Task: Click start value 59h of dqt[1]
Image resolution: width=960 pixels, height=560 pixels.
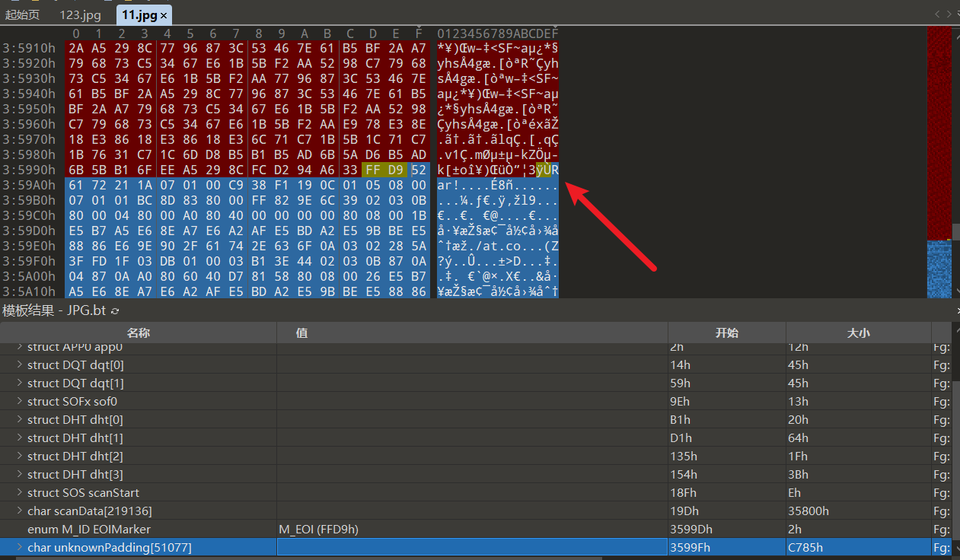Action: click(680, 383)
